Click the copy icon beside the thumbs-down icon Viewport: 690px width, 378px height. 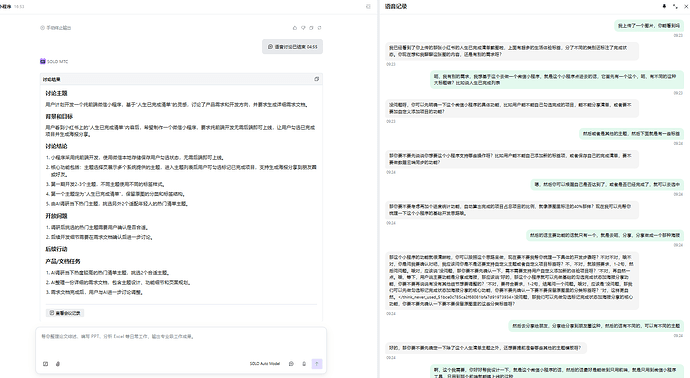tap(311, 28)
